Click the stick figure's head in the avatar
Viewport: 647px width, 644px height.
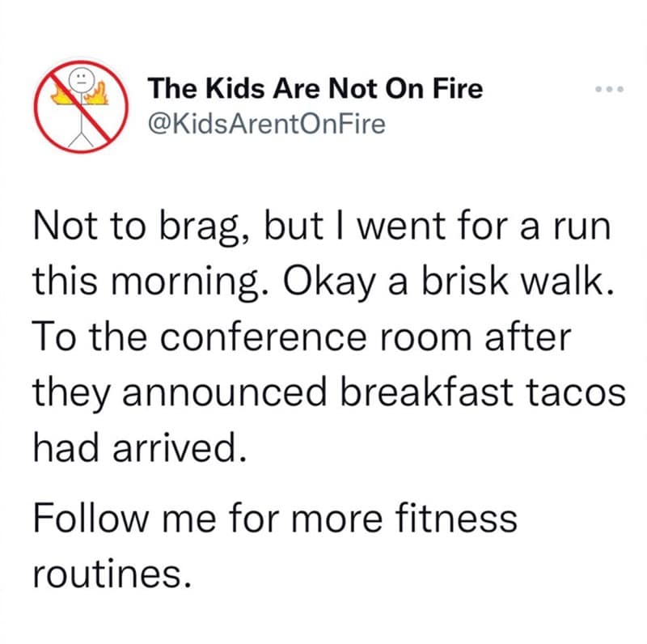tap(79, 80)
